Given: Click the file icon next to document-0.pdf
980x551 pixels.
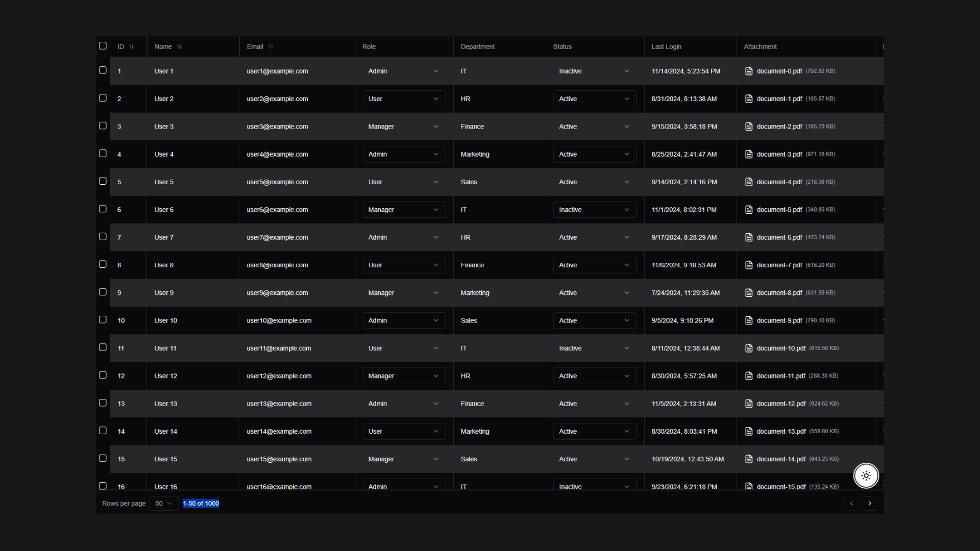Looking at the screenshot, I should point(749,71).
